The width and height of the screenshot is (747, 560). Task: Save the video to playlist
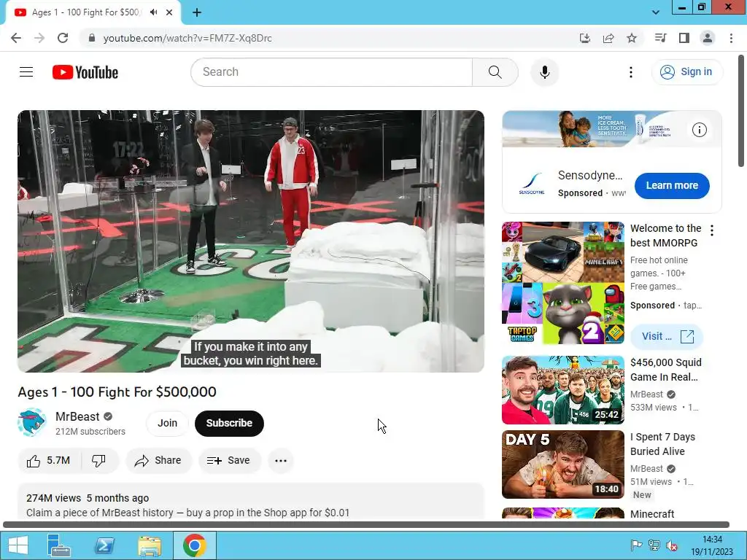(229, 461)
